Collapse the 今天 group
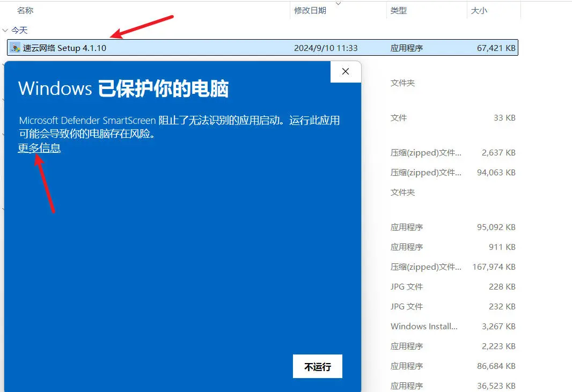Screen dimensions: 572x392 point(5,31)
